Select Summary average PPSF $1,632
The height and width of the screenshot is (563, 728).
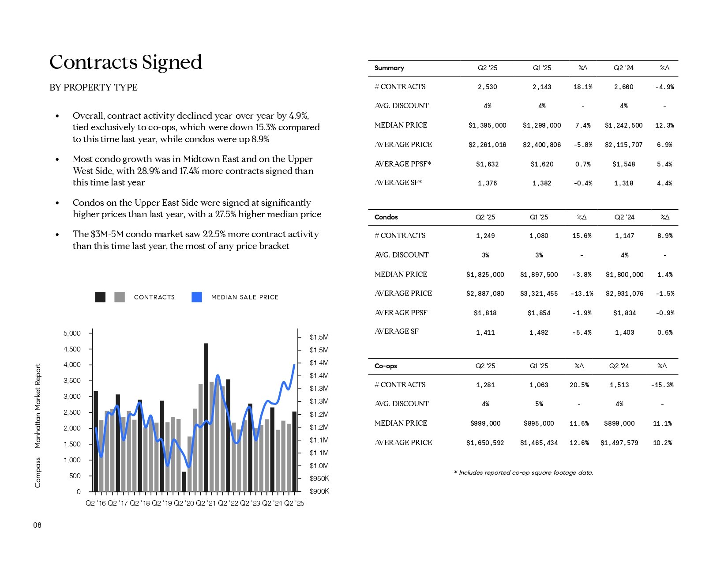click(x=488, y=164)
